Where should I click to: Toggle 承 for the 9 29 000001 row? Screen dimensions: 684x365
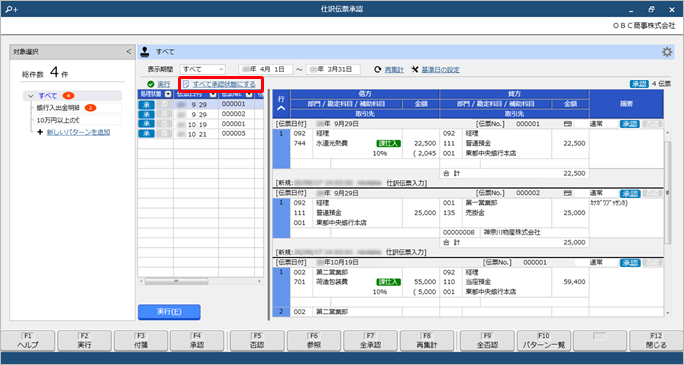(147, 105)
